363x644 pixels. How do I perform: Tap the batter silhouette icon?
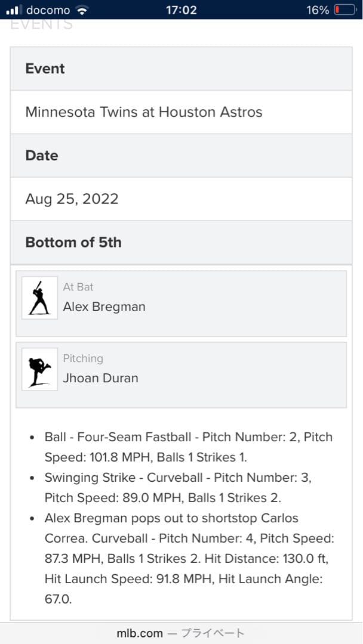39,298
